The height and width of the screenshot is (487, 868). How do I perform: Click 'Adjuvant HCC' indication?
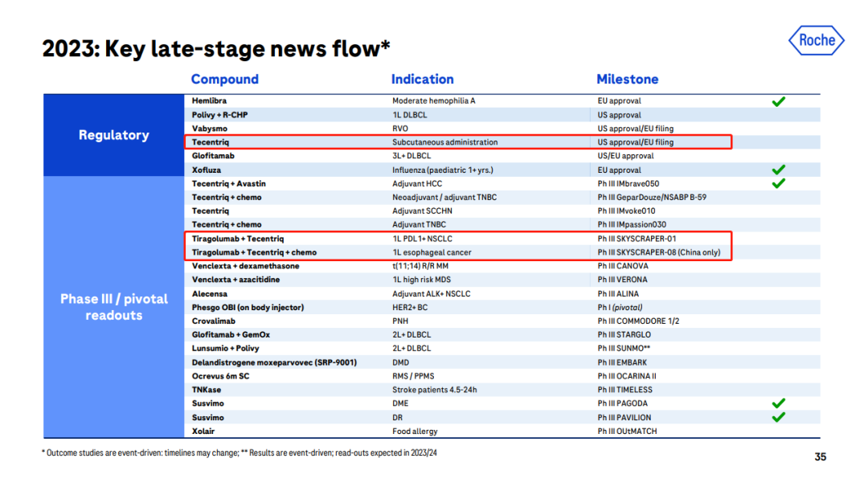point(417,183)
